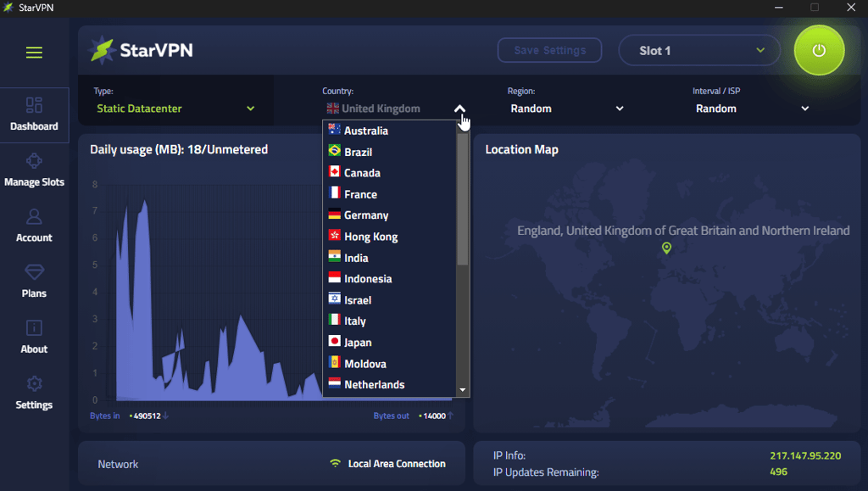Open the Type Static Datacenter dropdown
Viewport: 868px width, 491px height.
point(175,109)
